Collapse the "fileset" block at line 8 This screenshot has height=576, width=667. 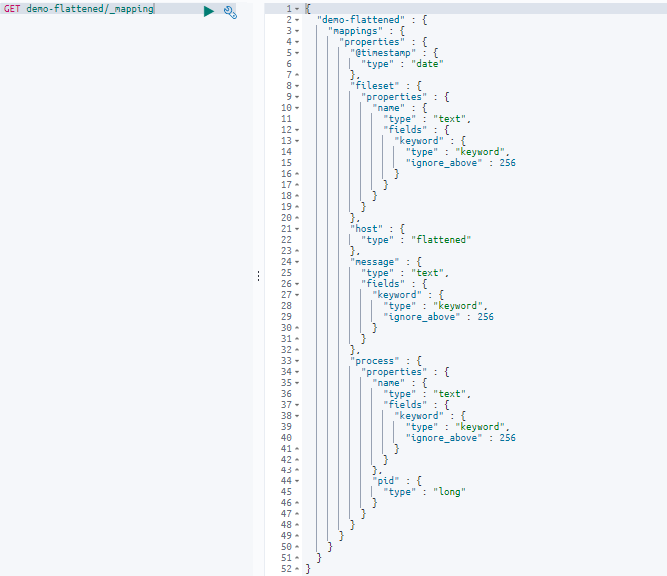pyautogui.click(x=297, y=86)
